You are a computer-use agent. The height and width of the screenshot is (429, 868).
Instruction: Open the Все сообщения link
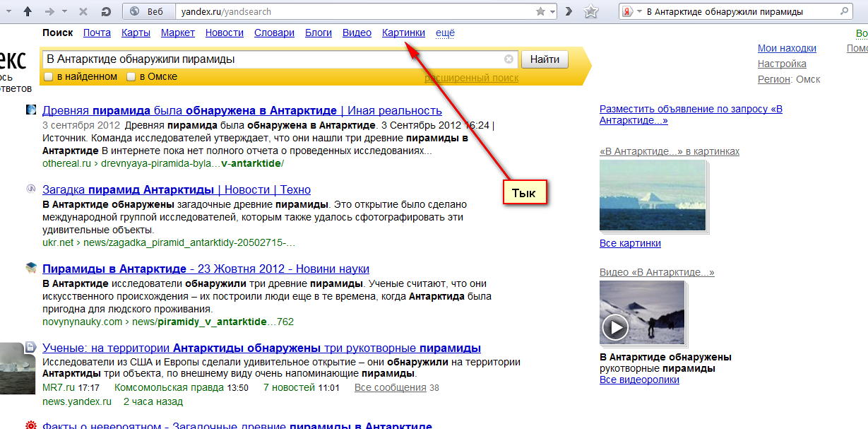(x=391, y=387)
